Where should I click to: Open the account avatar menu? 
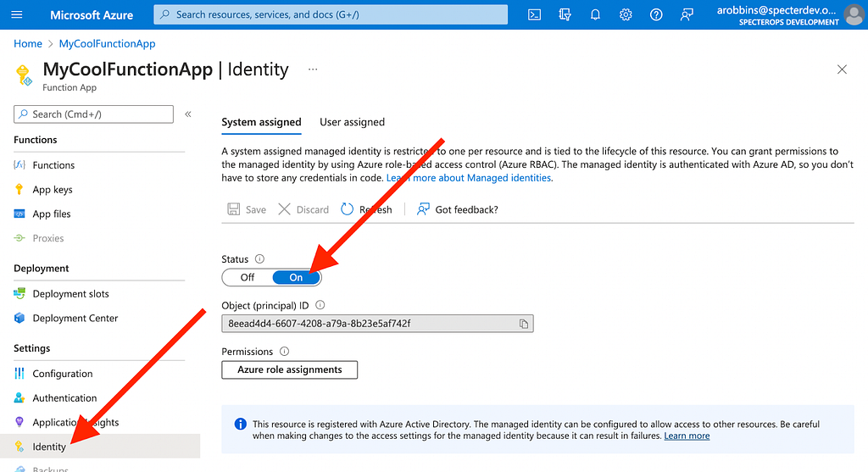(854, 15)
